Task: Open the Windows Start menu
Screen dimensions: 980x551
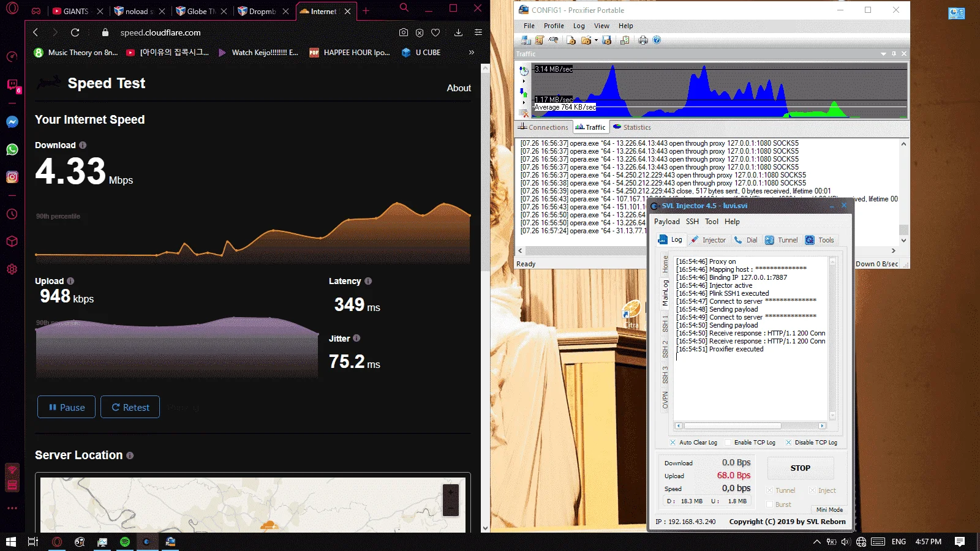Action: tap(10, 542)
